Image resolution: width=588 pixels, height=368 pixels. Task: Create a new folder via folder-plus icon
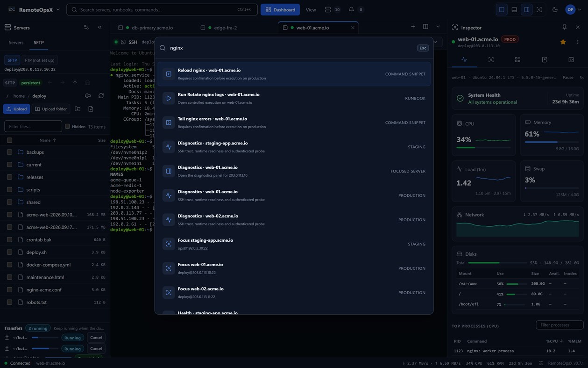click(78, 109)
